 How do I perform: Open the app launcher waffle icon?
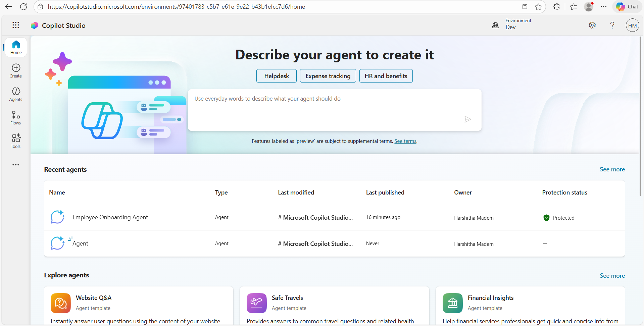click(16, 25)
